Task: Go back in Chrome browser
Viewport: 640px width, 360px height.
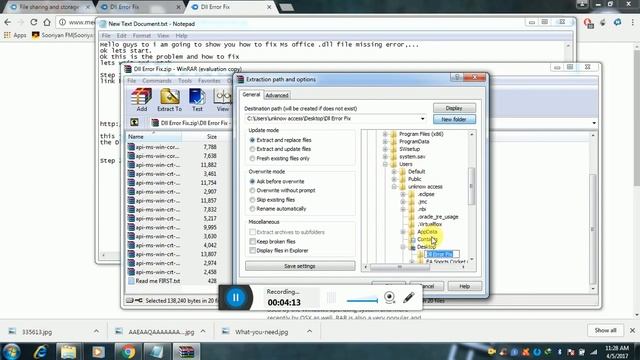Action: [x=8, y=22]
